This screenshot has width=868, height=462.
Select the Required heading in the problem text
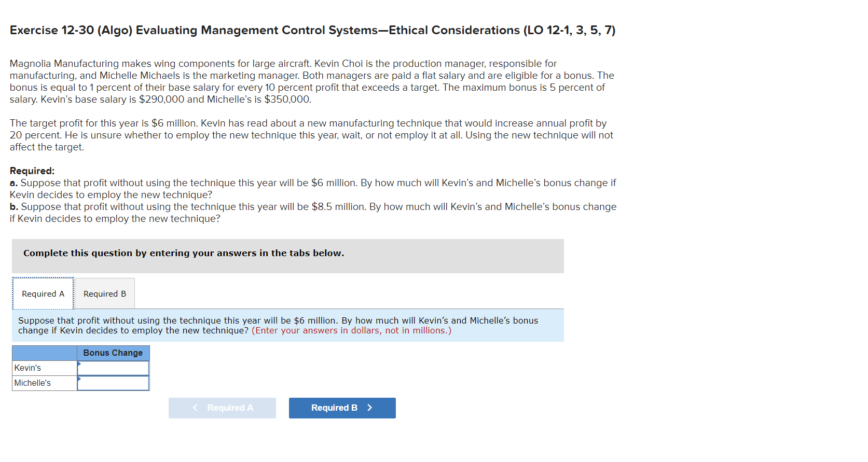tap(32, 171)
